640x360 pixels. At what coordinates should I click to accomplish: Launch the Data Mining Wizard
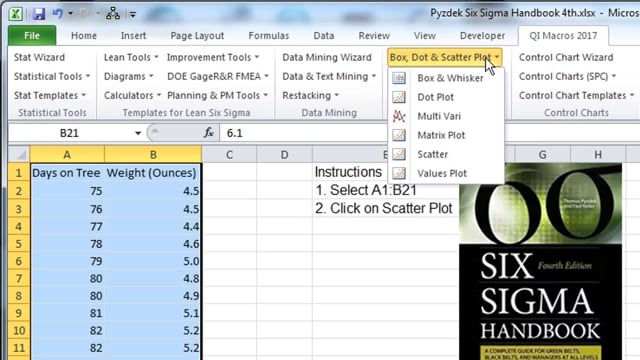tap(327, 58)
